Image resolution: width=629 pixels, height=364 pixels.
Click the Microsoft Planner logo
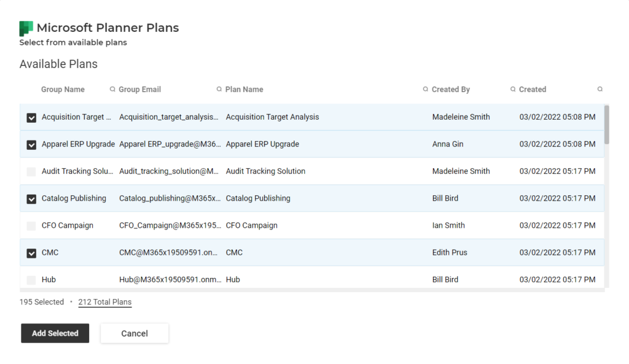tap(25, 28)
